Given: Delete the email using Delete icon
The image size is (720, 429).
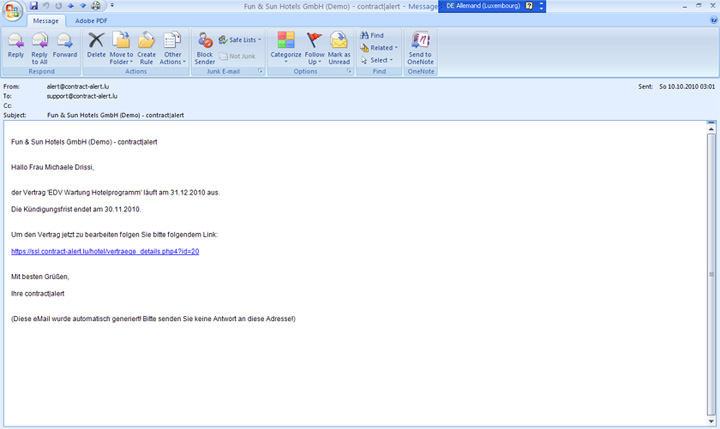Looking at the screenshot, I should 96,45.
